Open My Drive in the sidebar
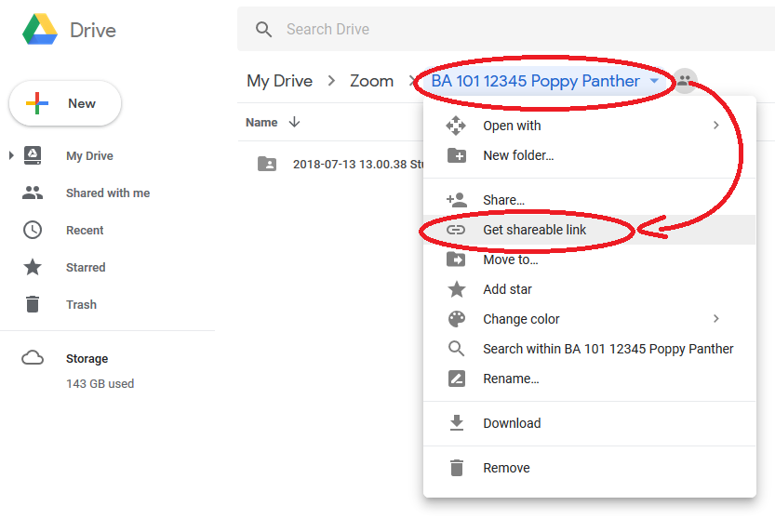This screenshot has width=775, height=532. point(89,156)
